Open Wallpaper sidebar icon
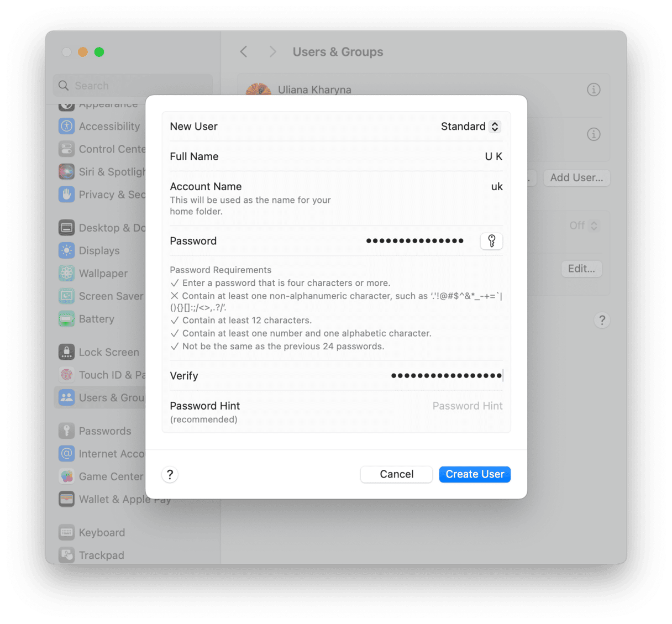 tap(66, 273)
